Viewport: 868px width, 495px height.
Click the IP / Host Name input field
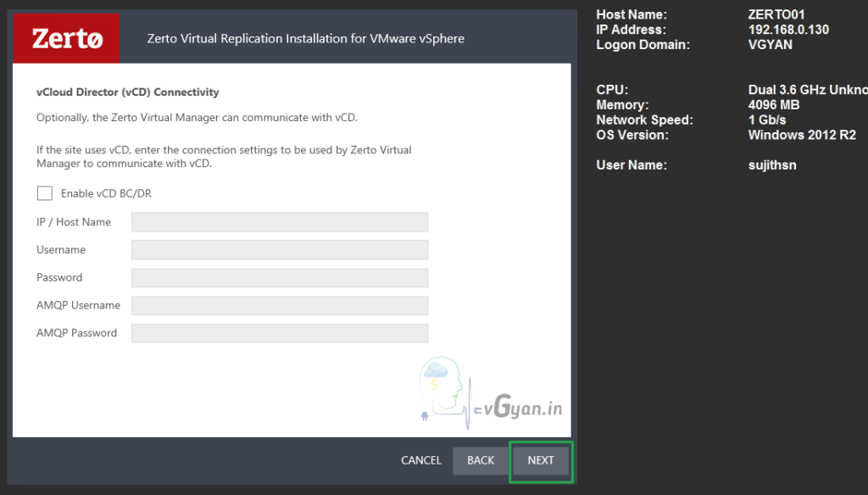(x=280, y=221)
